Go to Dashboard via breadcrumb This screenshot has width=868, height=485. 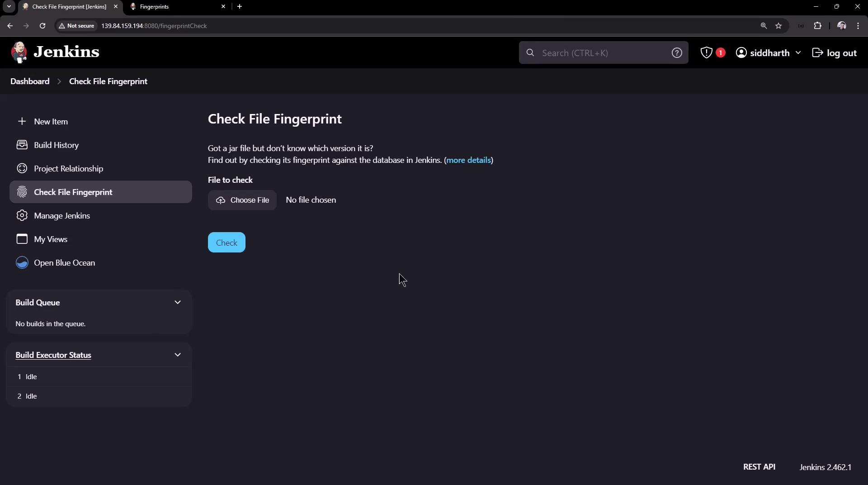[30, 81]
